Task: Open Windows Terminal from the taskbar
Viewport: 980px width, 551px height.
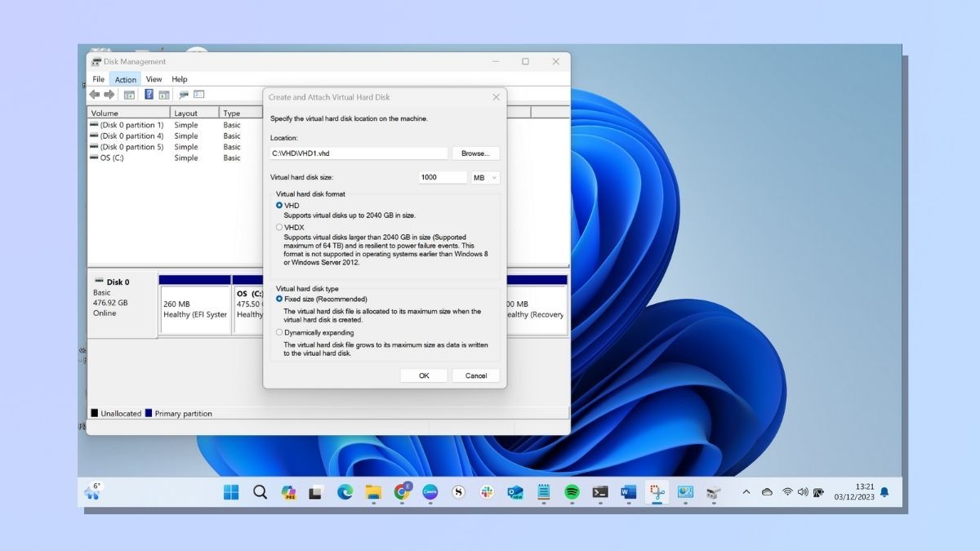Action: (x=599, y=492)
